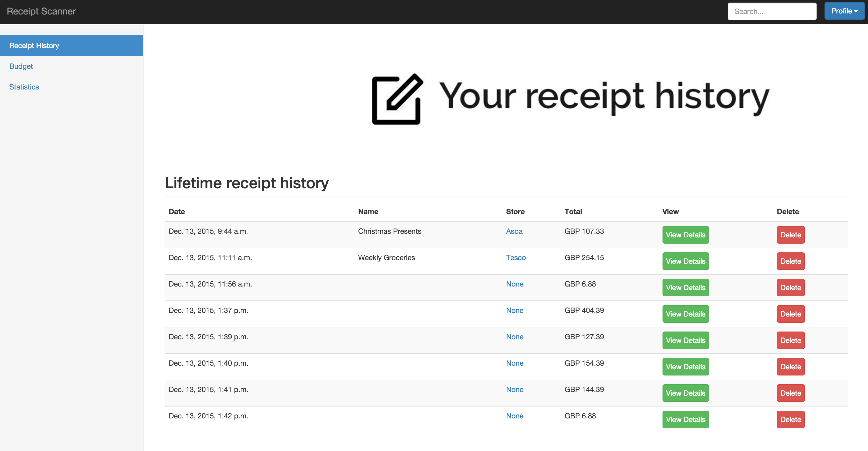868x451 pixels.
Task: Open the Tesco store link
Action: 516,258
